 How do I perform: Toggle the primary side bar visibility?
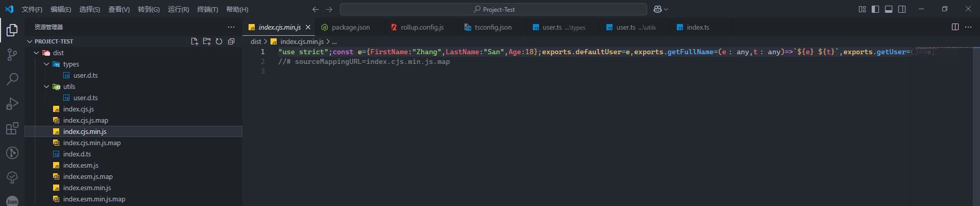click(x=875, y=9)
